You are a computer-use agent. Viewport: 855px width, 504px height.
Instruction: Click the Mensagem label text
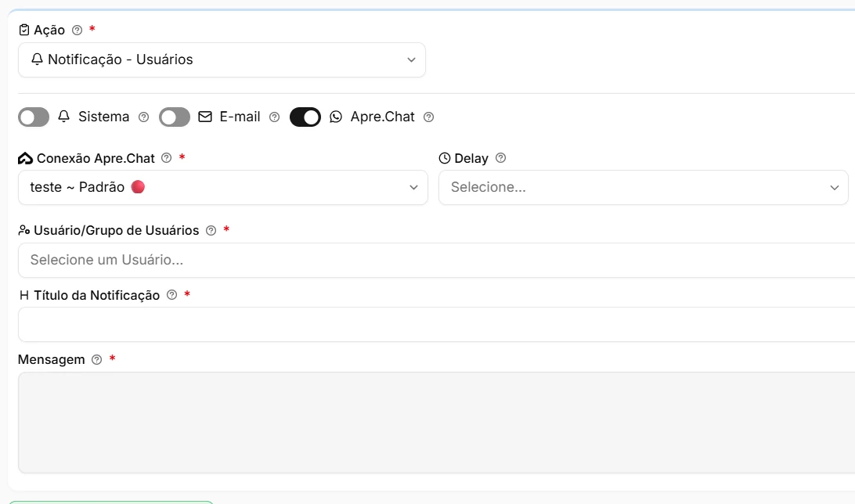[x=51, y=360]
